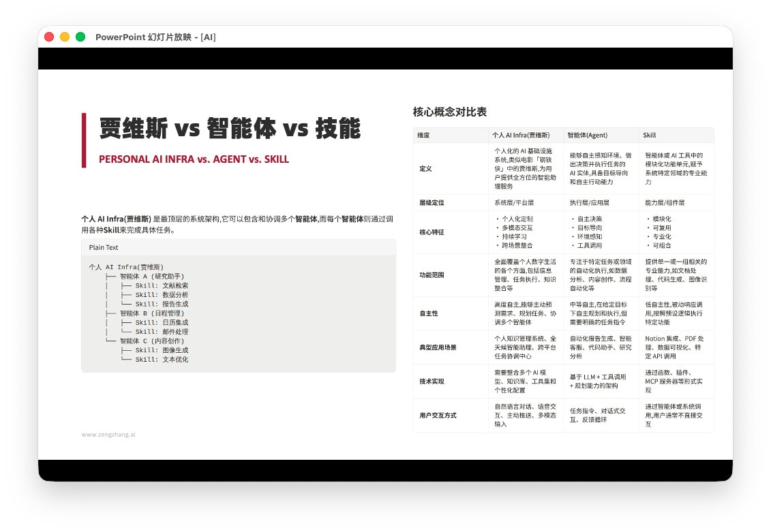Click the "可组合" bullet item
Viewport: 771px width, 532px height.
[662, 245]
